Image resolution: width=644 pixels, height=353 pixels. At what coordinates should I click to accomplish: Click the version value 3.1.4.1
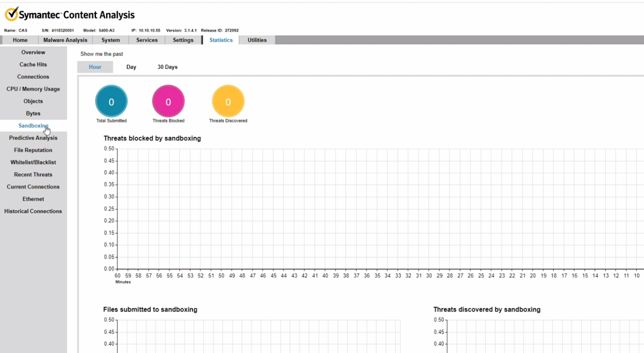(x=190, y=31)
